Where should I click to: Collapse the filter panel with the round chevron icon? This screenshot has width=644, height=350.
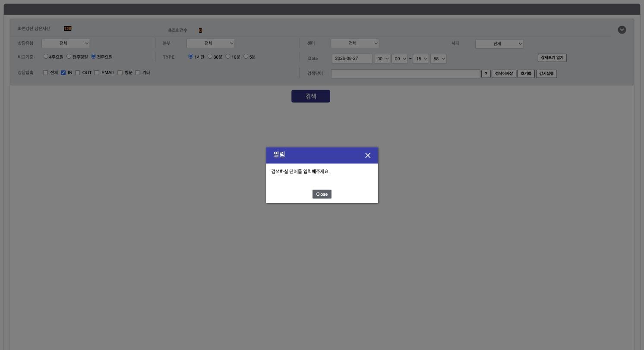[x=622, y=30]
